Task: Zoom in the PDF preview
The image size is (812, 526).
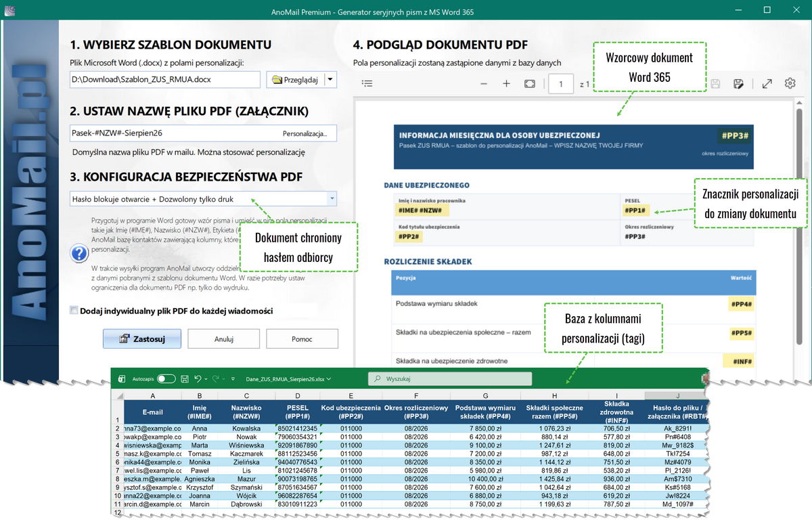Action: pos(506,84)
